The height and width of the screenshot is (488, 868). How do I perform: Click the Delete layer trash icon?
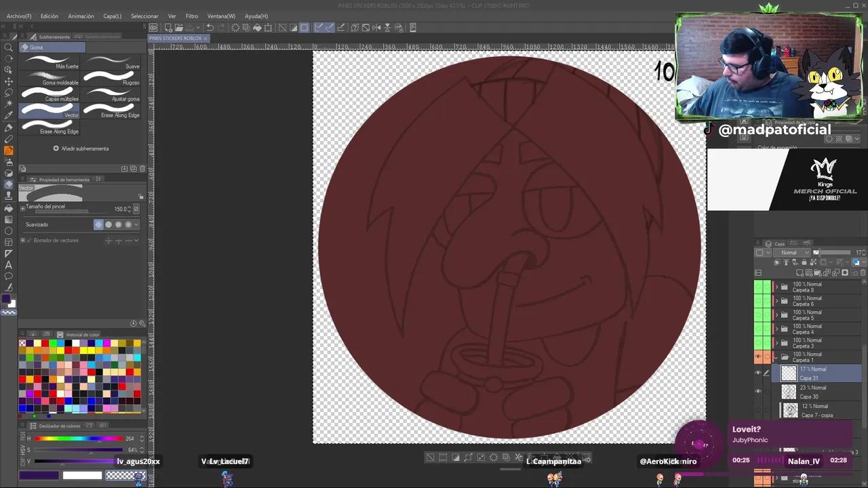pos(864,272)
